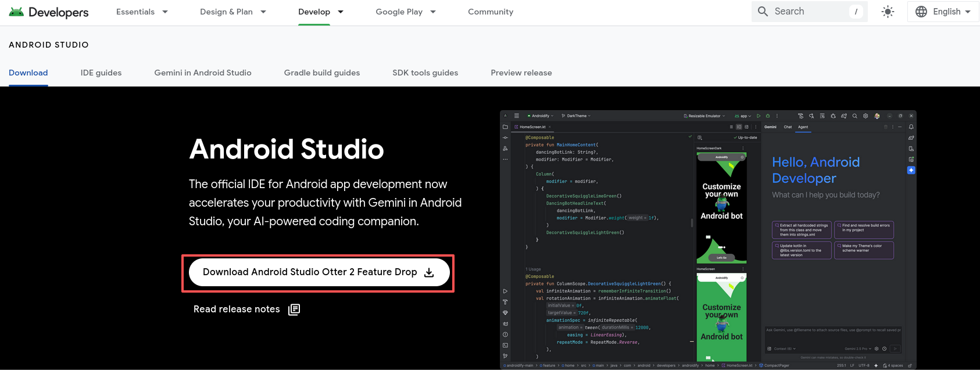Click the ANDROID STUDIO section heading
980x371 pixels.
pos(49,45)
